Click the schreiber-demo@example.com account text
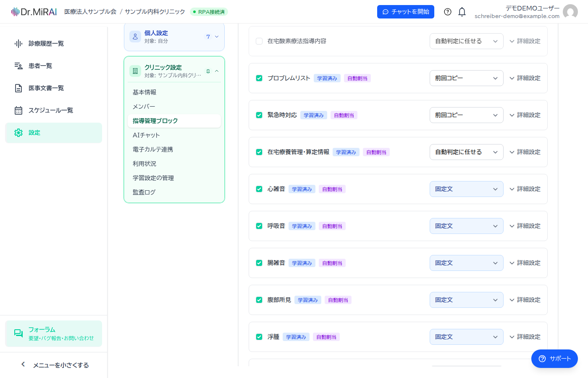This screenshot has height=378, width=588. (517, 16)
